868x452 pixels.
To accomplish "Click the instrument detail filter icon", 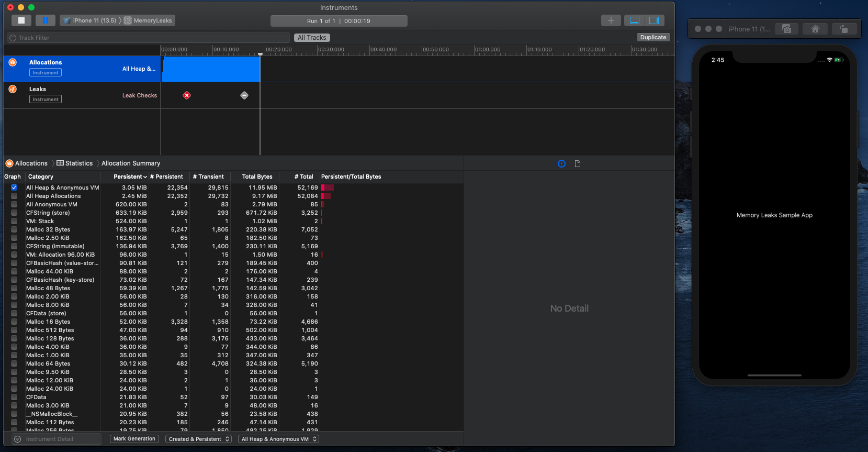I will (x=17, y=439).
